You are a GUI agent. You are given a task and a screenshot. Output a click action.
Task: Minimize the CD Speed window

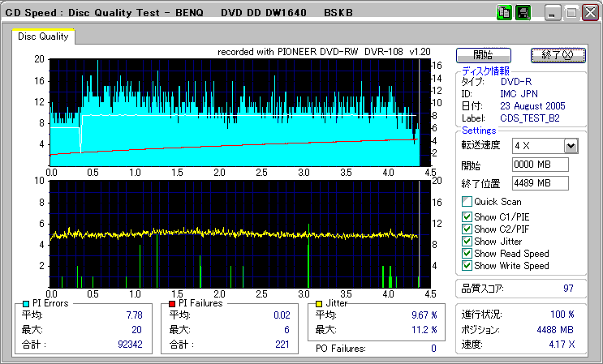coord(552,13)
